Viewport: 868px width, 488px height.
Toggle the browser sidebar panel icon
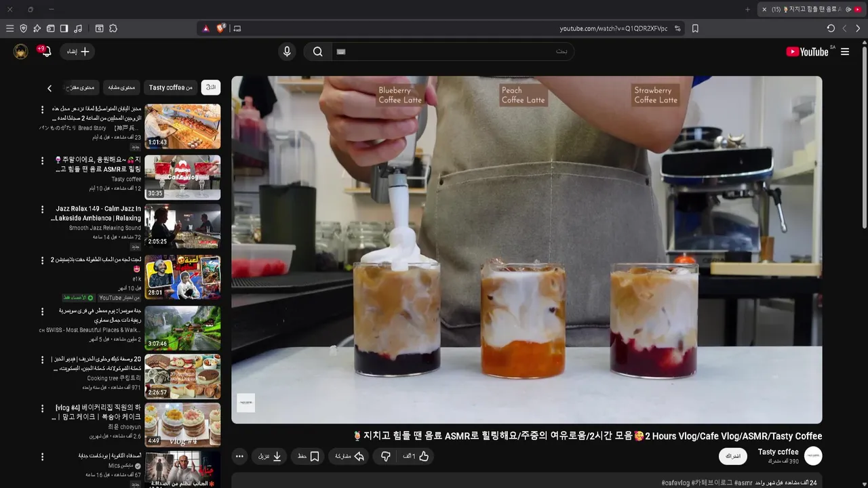point(64,28)
